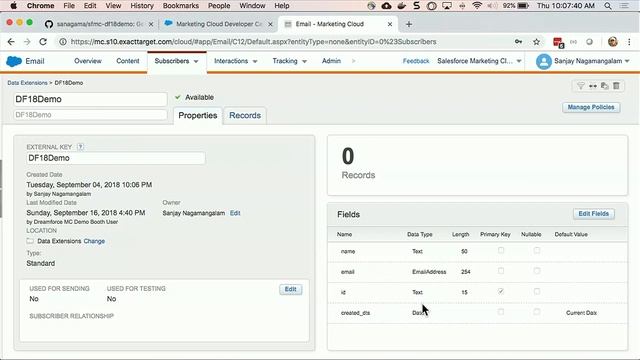
Task: Toggle Primary Key for name field
Action: [501, 251]
